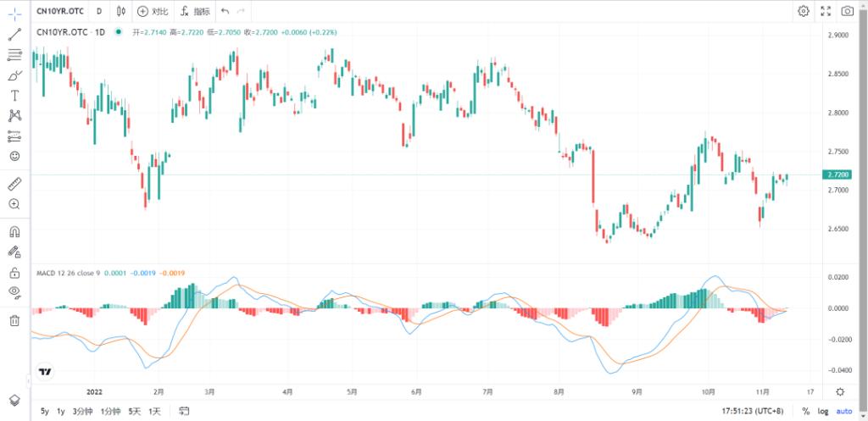This screenshot has width=868, height=421.
Task: Open the emoji icons tool
Action: click(14, 157)
